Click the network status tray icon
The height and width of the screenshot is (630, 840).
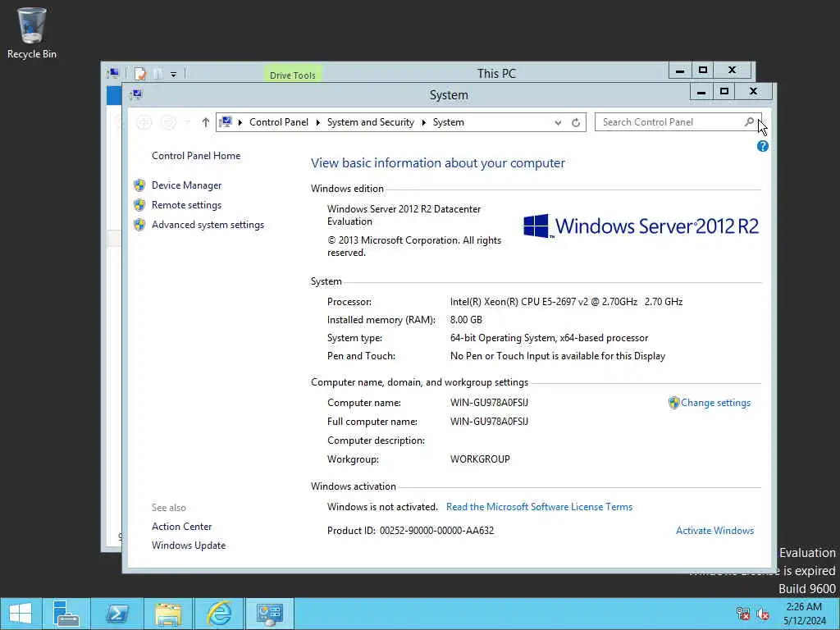(742, 614)
